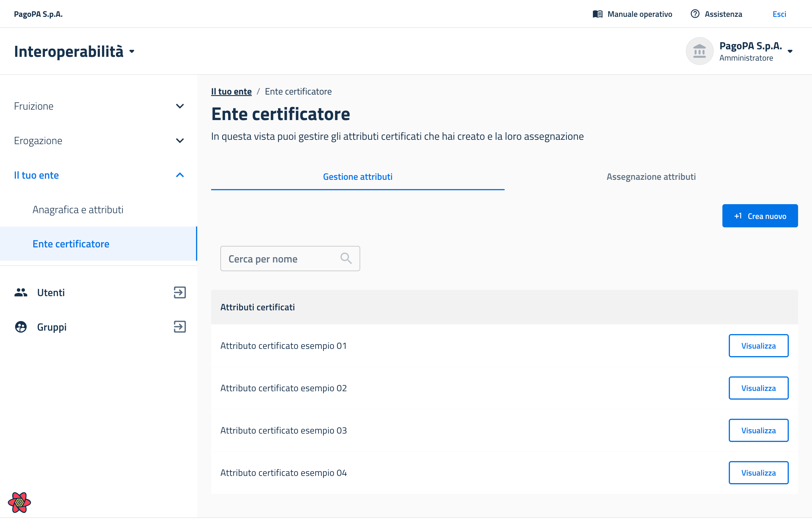Click the Crea nuovo button
The height and width of the screenshot is (522, 812).
pos(760,216)
